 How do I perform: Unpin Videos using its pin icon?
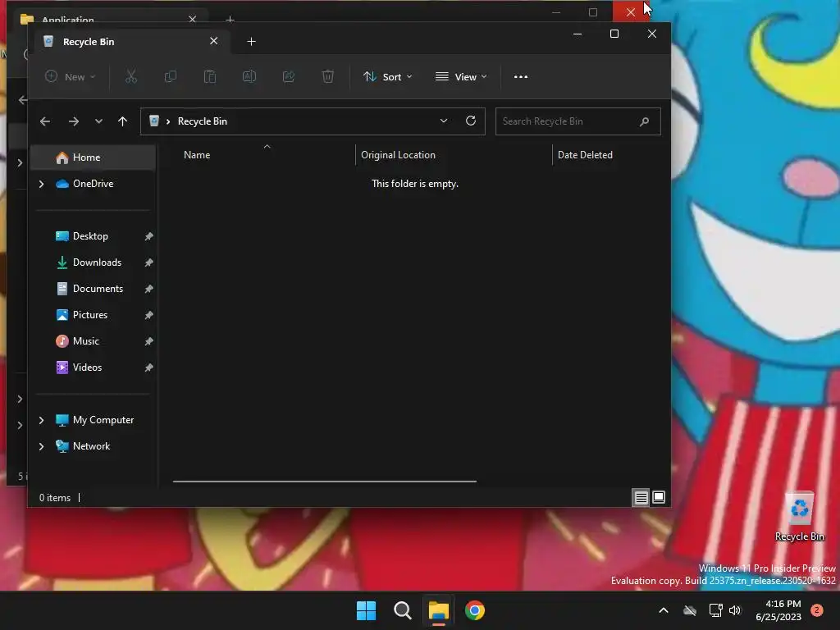coord(149,367)
